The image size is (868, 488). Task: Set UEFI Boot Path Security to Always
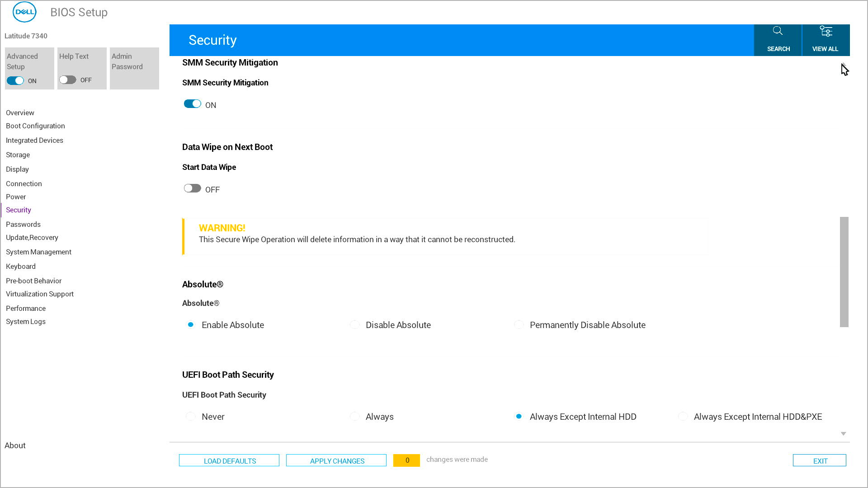click(354, 416)
